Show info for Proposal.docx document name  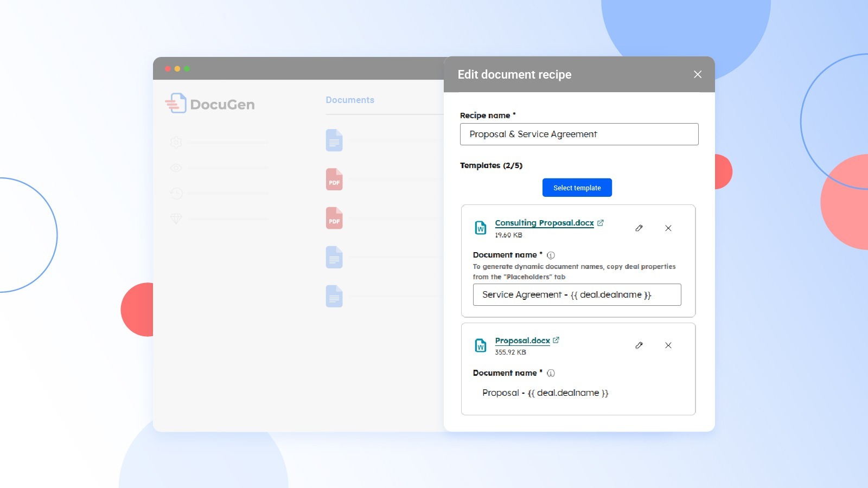pos(551,373)
